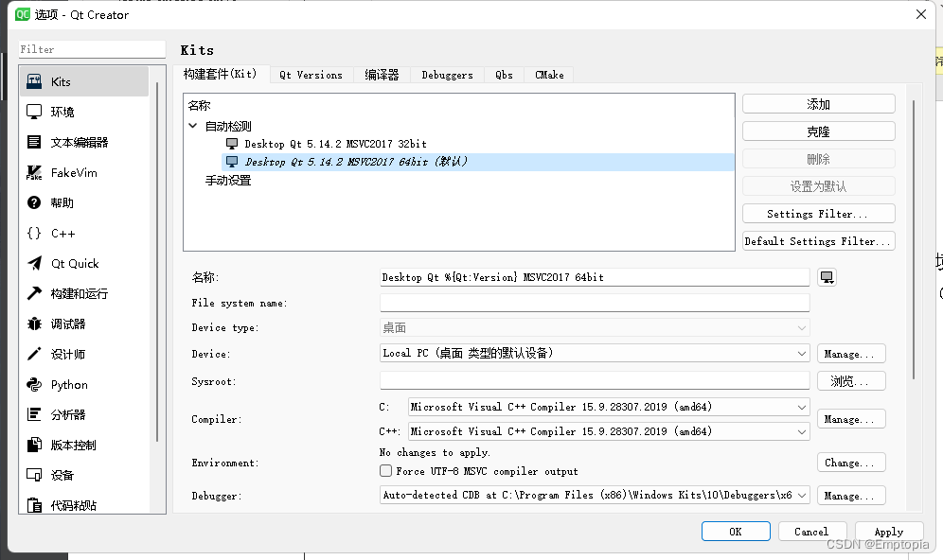The image size is (943, 560).
Task: Click monitor icon of the 64bit kit
Action: pyautogui.click(x=232, y=162)
